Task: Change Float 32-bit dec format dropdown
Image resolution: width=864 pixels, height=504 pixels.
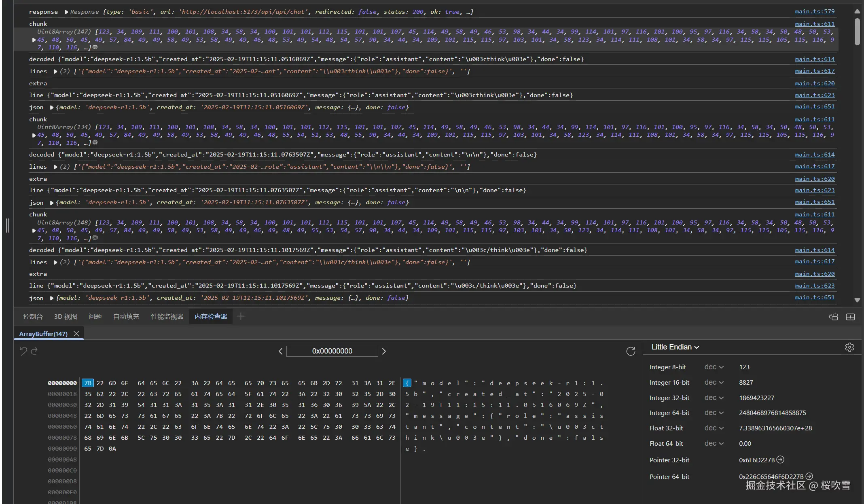Action: tap(714, 428)
